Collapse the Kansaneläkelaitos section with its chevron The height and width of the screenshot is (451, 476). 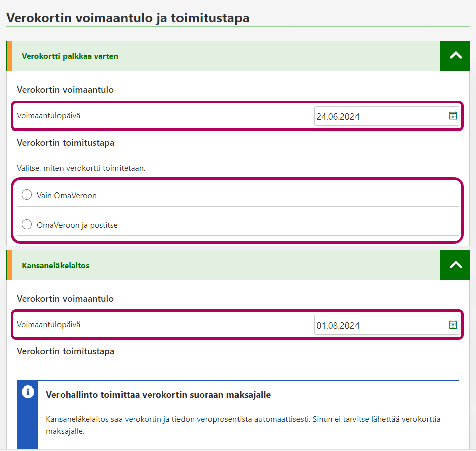point(455,265)
